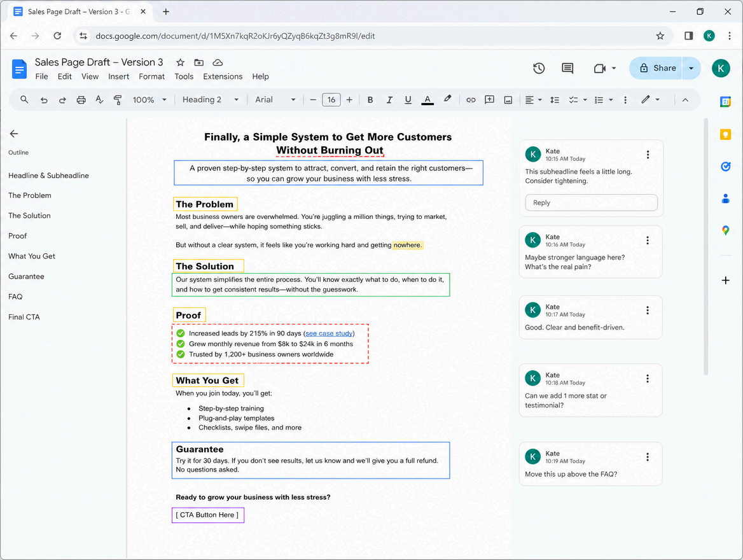Decrease font size with minus button
The height and width of the screenshot is (560, 743).
(x=313, y=99)
